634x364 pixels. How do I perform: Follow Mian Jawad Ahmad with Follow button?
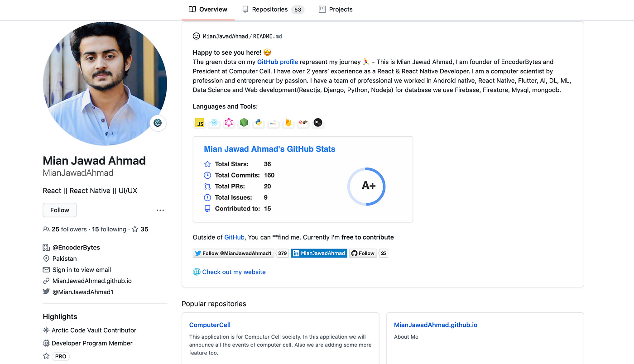60,210
